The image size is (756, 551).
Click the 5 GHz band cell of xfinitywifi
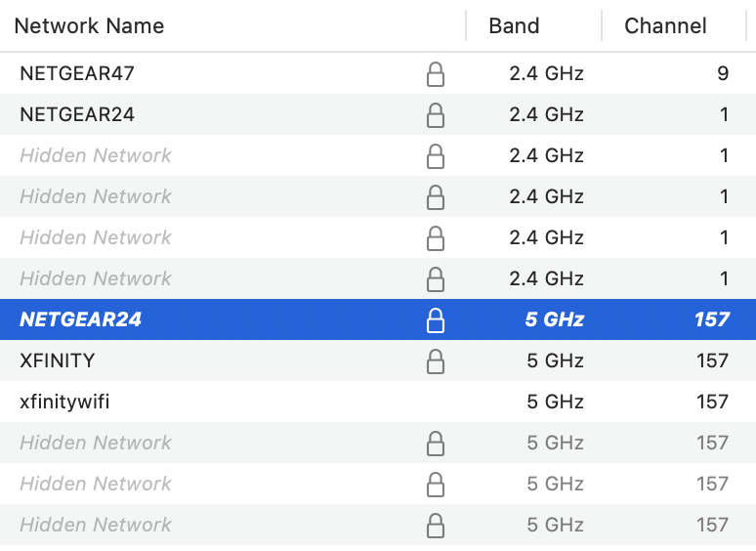coord(553,402)
